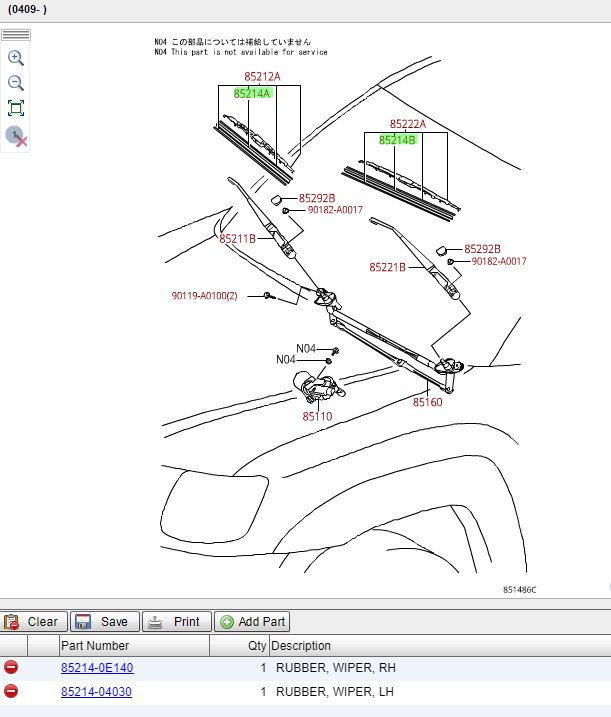Click the Clear button
The height and width of the screenshot is (717, 611).
click(x=33, y=622)
